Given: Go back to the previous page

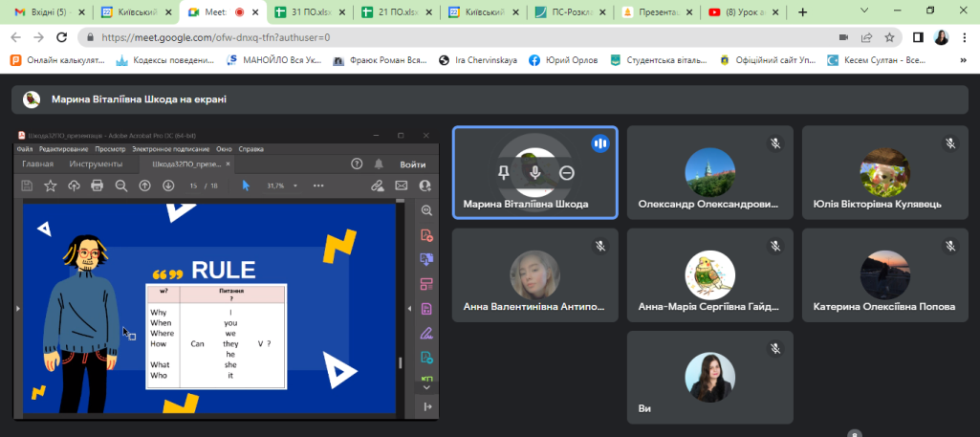Looking at the screenshot, I should pyautogui.click(x=14, y=37).
